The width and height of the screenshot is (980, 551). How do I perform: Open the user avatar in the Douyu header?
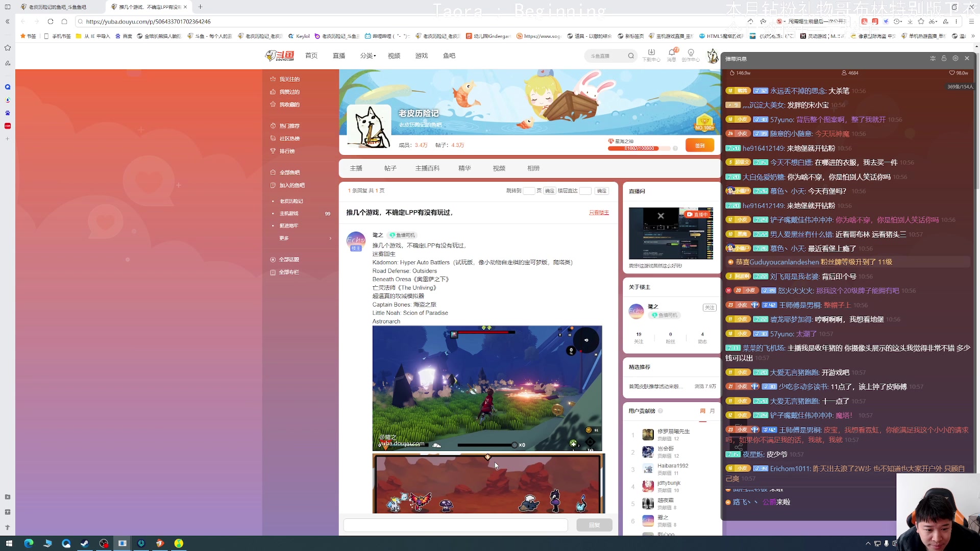tap(713, 56)
